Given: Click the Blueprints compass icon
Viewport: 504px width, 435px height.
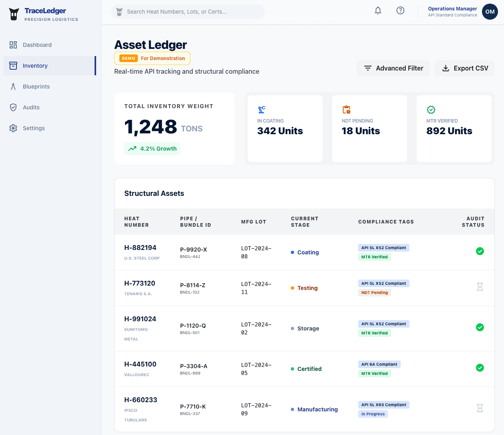Looking at the screenshot, I should pyautogui.click(x=13, y=87).
